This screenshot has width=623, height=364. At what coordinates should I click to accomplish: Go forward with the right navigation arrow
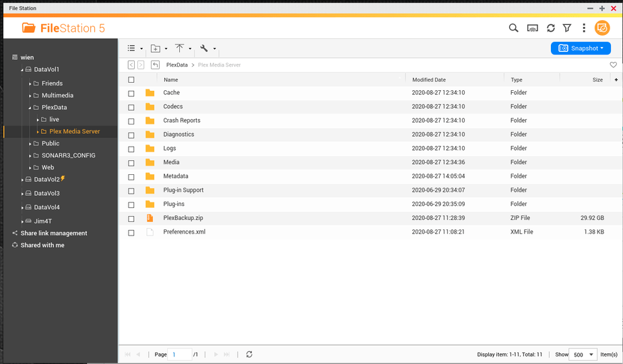141,65
